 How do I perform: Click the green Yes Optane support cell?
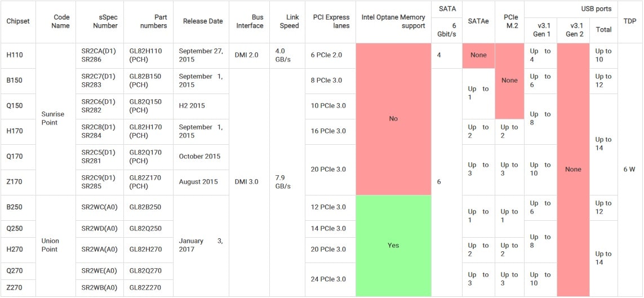pyautogui.click(x=393, y=245)
